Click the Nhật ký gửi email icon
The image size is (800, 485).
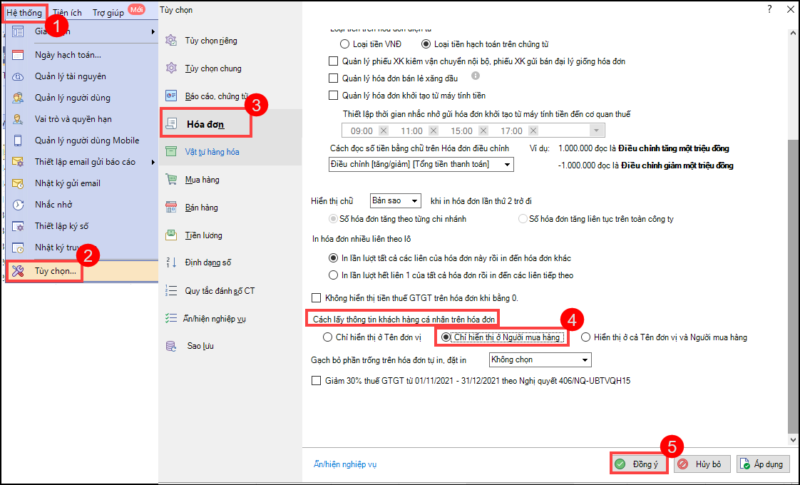pos(18,184)
